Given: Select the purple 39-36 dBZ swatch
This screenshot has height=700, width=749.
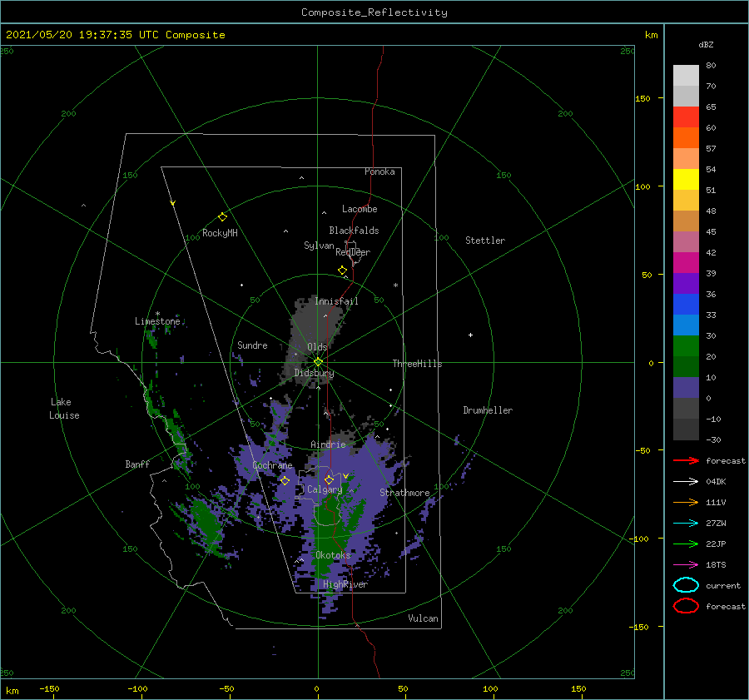Looking at the screenshot, I should pyautogui.click(x=686, y=284).
